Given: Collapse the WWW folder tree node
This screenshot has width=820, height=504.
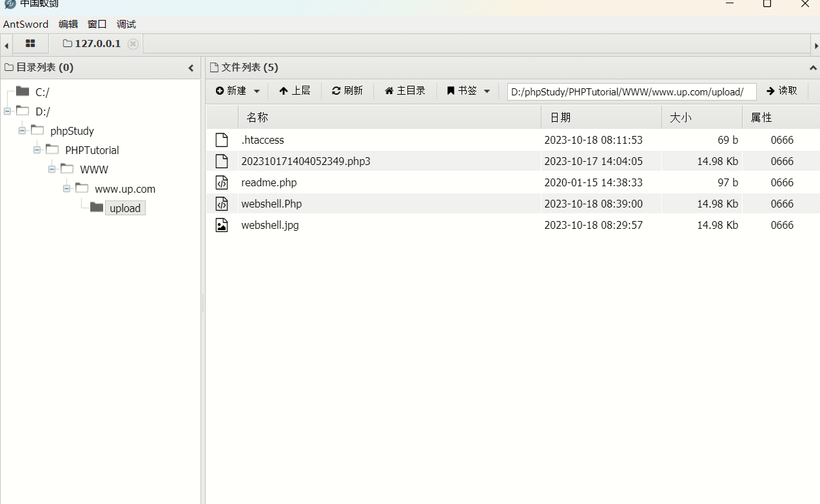Looking at the screenshot, I should coord(52,169).
